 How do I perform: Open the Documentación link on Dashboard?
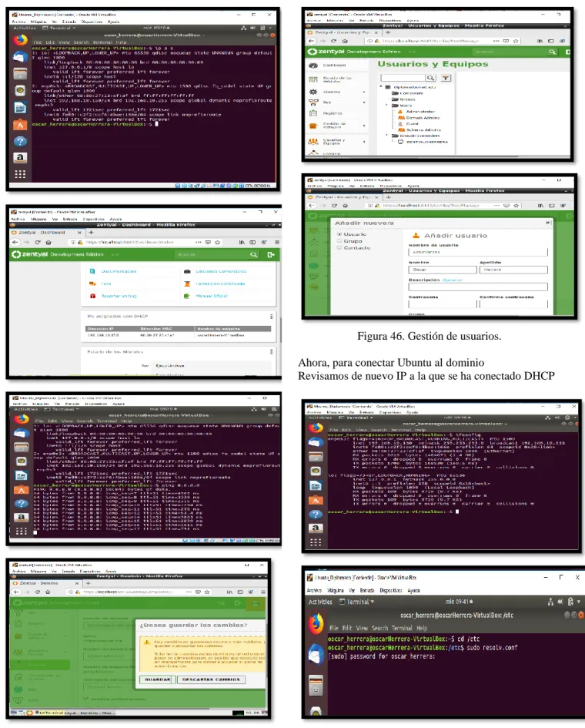coord(119,271)
